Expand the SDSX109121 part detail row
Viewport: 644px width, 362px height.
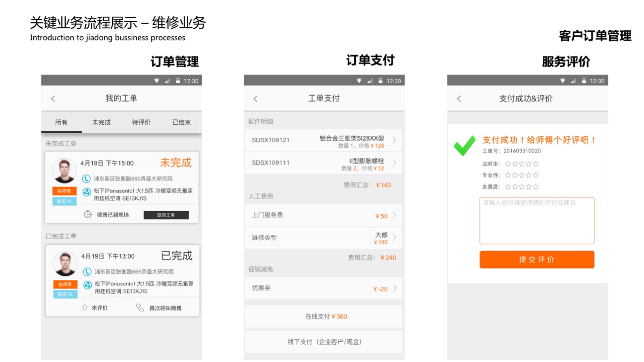394,140
